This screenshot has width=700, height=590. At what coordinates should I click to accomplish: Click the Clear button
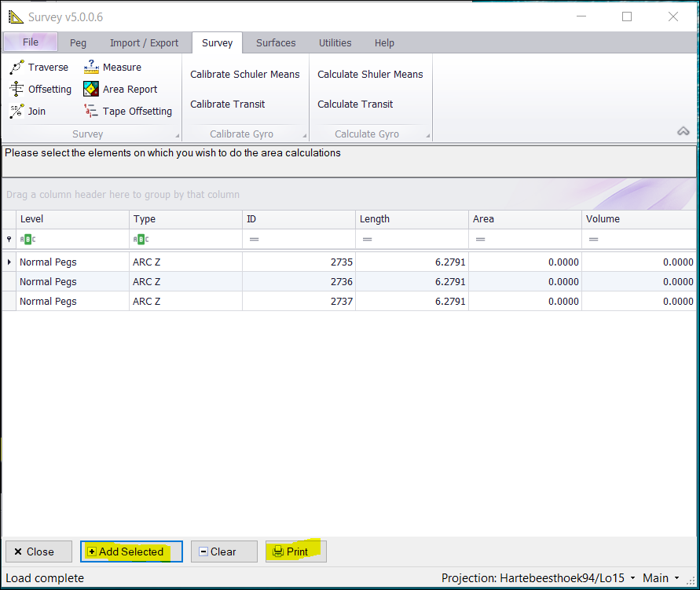point(223,552)
